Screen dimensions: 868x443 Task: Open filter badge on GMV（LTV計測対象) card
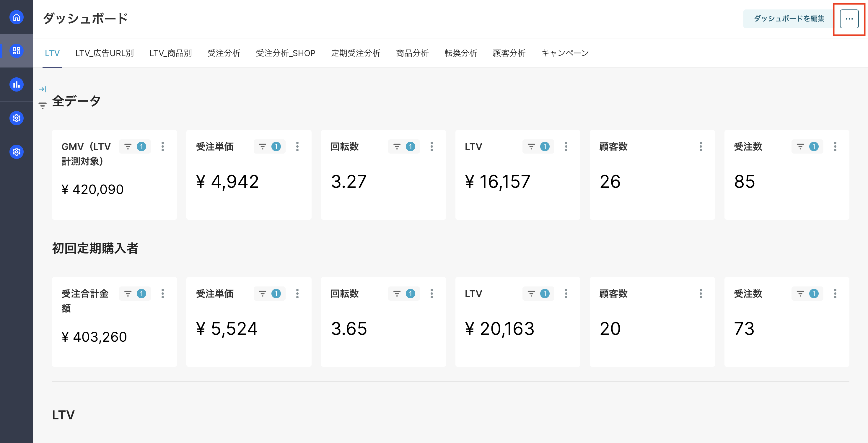tap(135, 146)
